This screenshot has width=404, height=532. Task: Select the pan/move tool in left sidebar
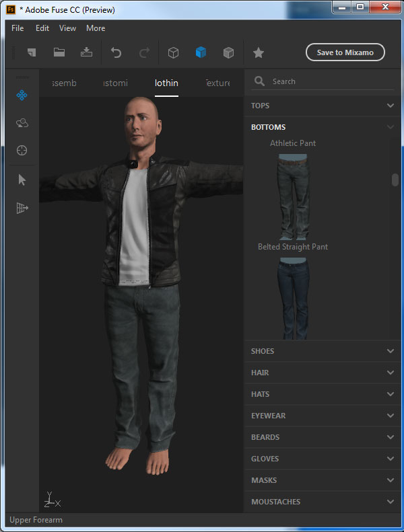(22, 96)
